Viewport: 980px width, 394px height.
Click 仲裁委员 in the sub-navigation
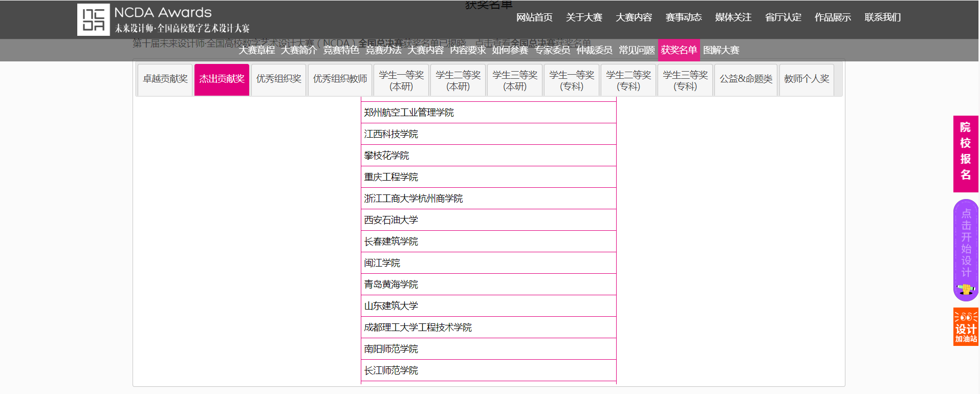click(594, 50)
